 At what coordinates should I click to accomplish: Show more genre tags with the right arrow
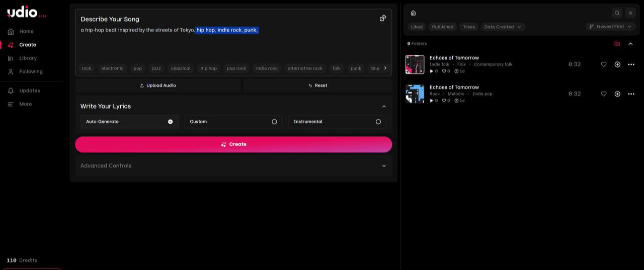coord(385,68)
